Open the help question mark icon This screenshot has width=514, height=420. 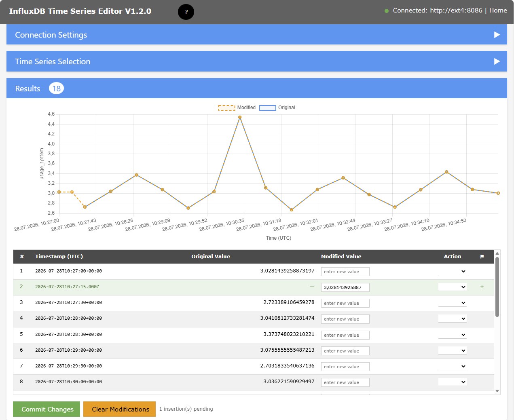186,12
